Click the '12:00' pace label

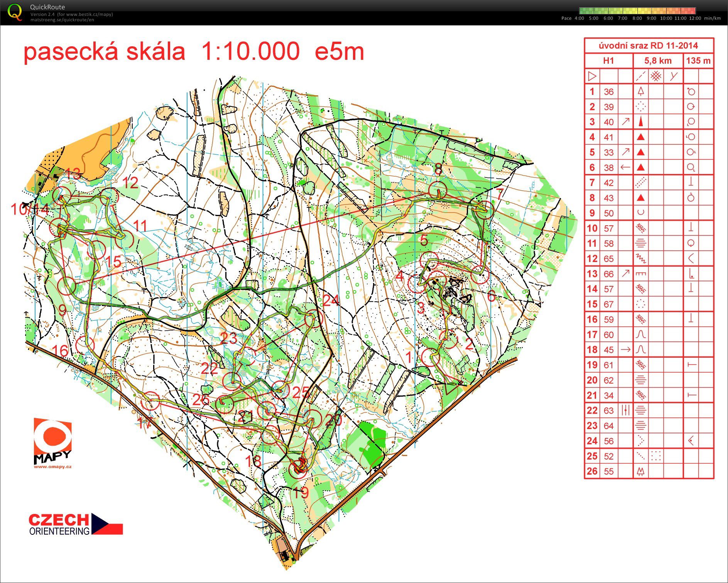(x=695, y=18)
